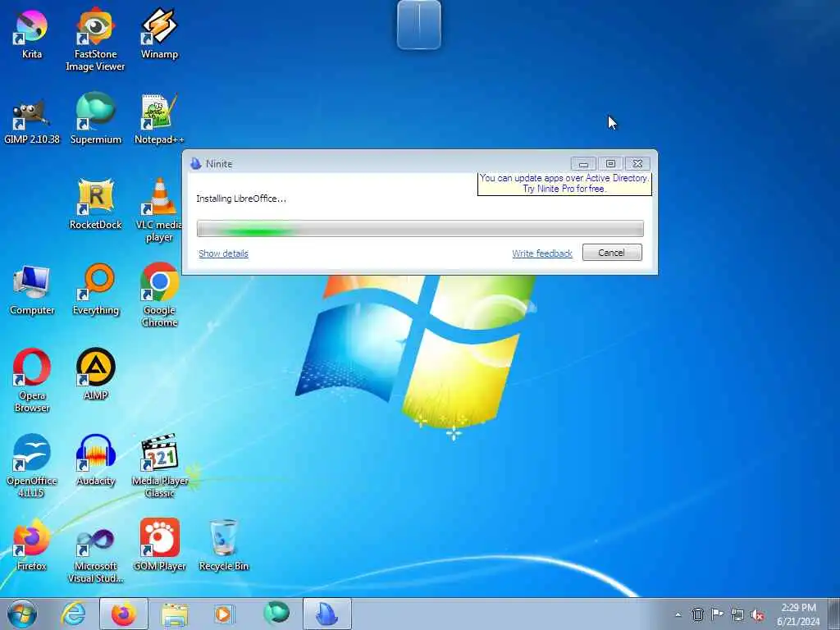Open the Winamp desktop icon

click(x=159, y=34)
